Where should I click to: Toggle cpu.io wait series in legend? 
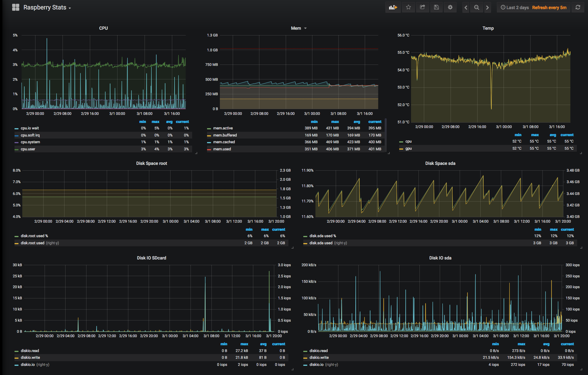(30, 128)
